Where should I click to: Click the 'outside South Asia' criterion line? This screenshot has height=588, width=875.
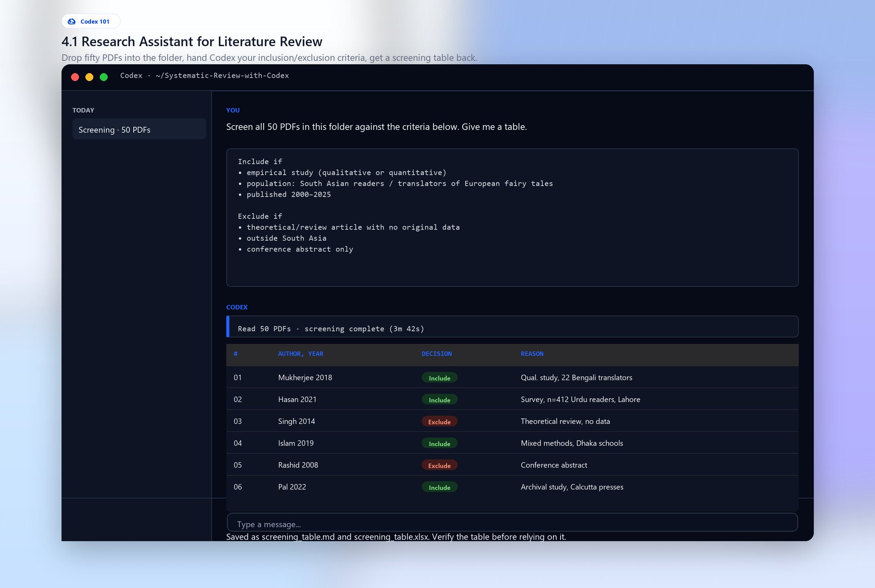[282, 238]
